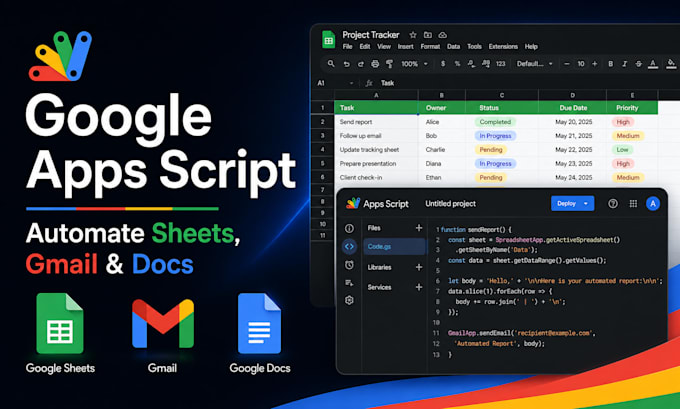The width and height of the screenshot is (680, 409).
Task: Decrease decimal places in Sheets toolbar
Action: tap(471, 64)
